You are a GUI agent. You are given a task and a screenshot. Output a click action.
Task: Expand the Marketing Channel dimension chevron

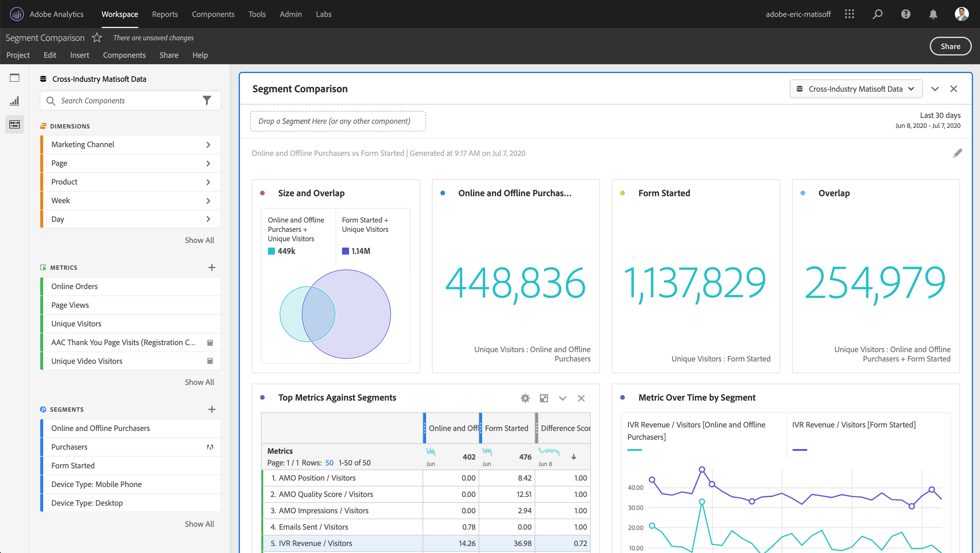tap(208, 145)
